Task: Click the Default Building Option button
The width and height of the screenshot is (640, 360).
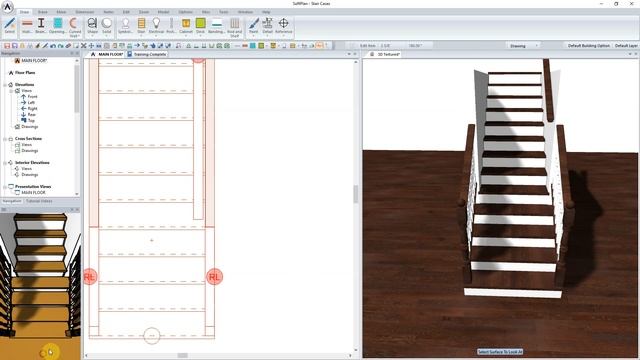Action: point(589,46)
